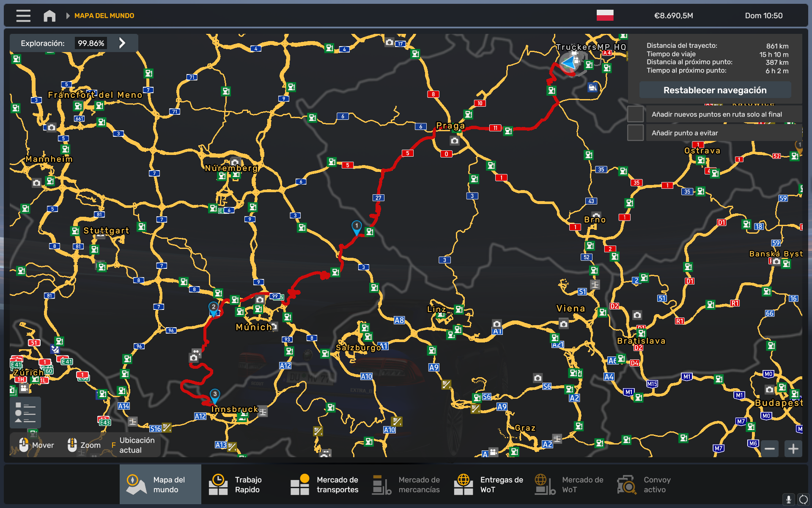This screenshot has height=508, width=812.
Task: Open Mercado de transportes tab
Action: (x=324, y=485)
